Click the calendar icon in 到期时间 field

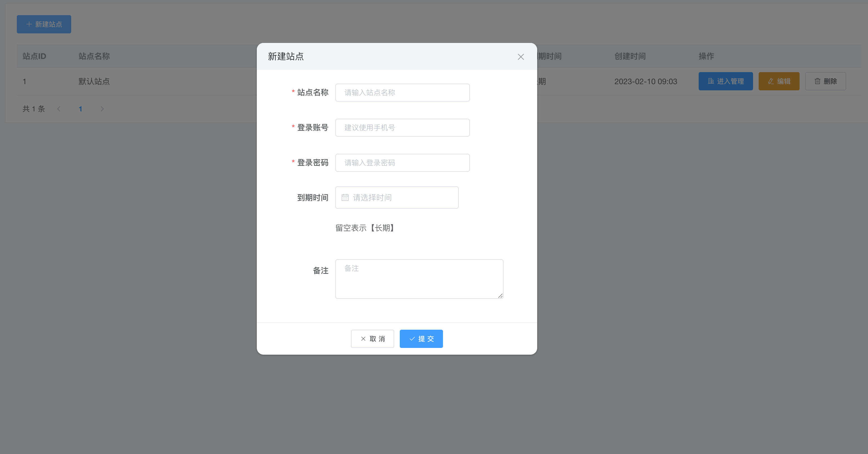345,197
